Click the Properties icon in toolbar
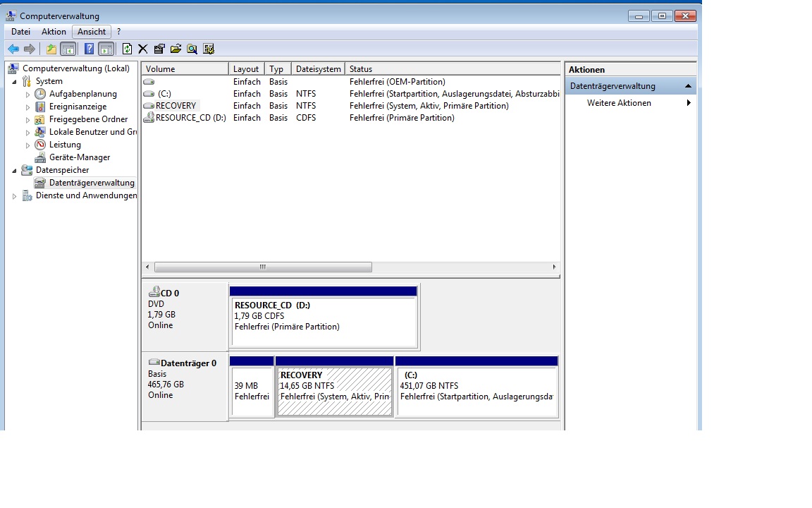This screenshot has height=508, width=812. [x=159, y=49]
